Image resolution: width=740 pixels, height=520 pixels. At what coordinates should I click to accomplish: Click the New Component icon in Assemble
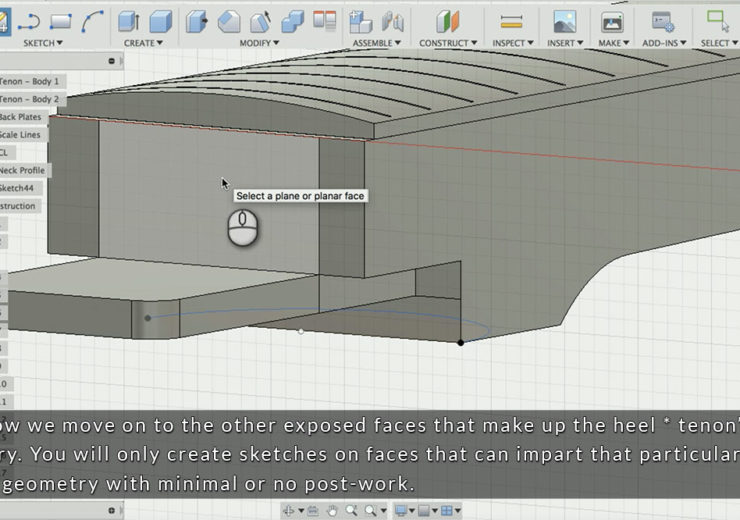(361, 20)
